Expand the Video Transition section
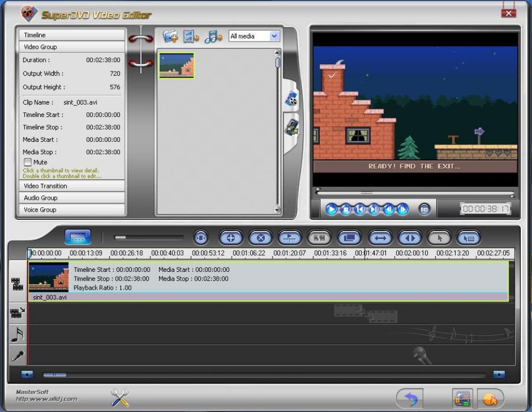 click(72, 186)
